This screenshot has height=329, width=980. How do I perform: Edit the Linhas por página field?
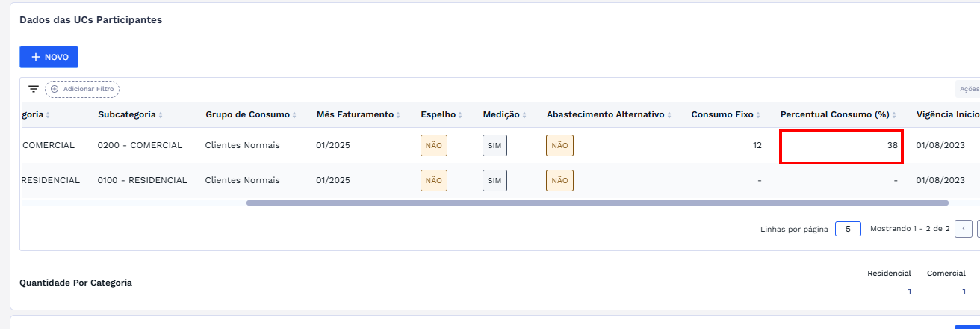tap(848, 229)
